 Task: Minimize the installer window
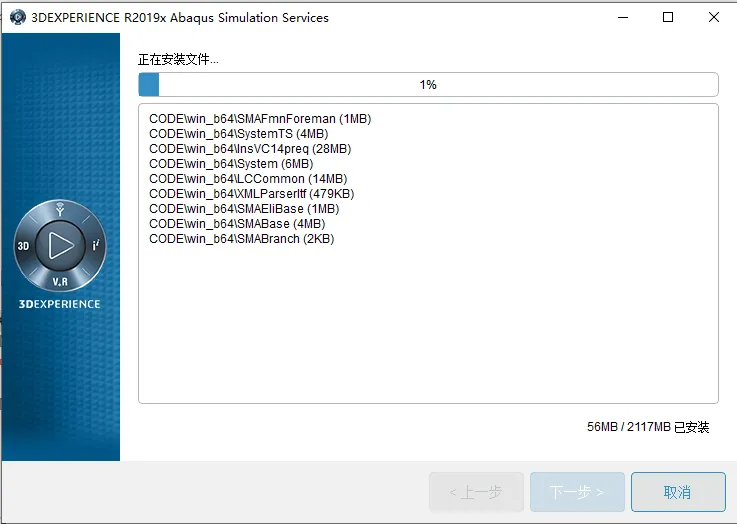point(623,17)
